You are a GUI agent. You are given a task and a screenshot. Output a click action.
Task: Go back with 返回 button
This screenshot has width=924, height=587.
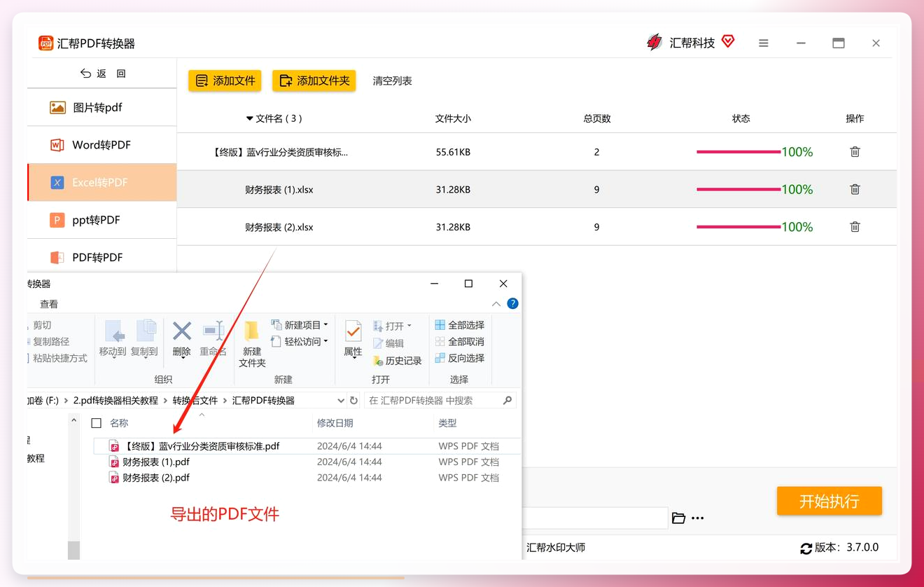pyautogui.click(x=103, y=74)
